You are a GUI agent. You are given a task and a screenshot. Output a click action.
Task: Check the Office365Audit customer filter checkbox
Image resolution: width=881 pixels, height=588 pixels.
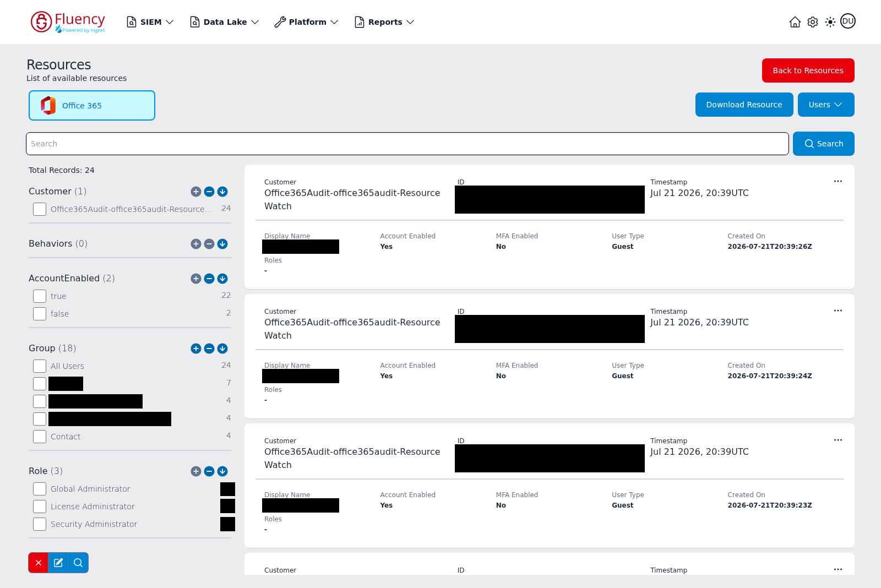pos(40,209)
